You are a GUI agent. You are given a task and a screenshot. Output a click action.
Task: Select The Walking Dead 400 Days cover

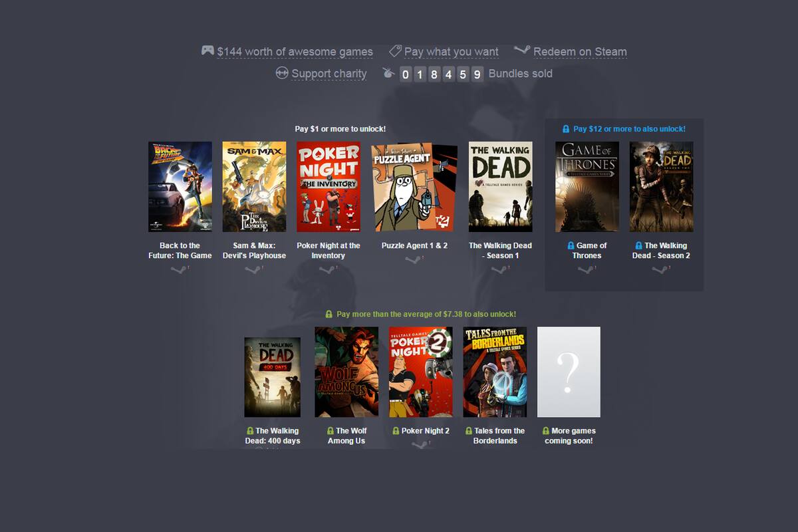(x=273, y=377)
